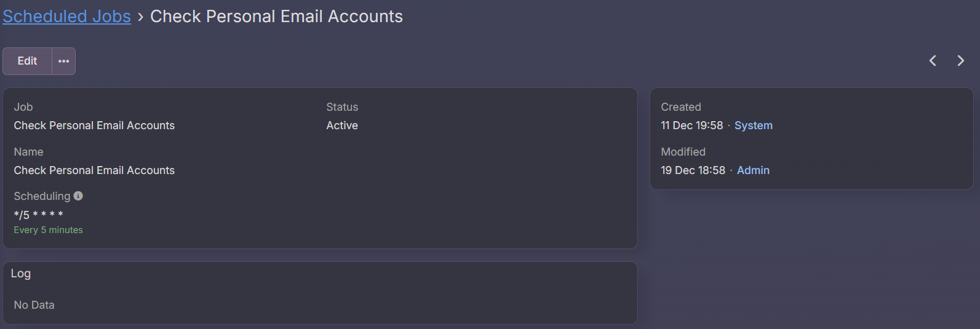The width and height of the screenshot is (980, 329).
Task: Click the Active status value
Action: pos(342,125)
